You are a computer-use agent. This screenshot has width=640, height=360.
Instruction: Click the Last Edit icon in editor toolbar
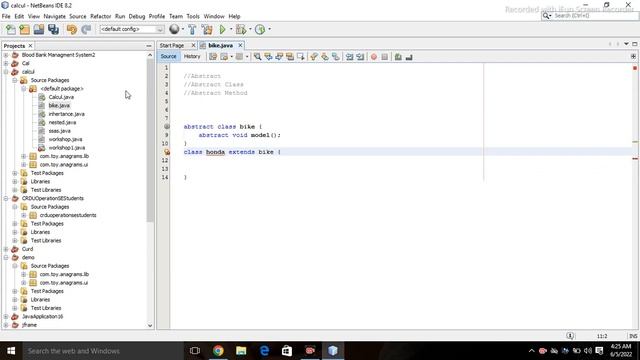coord(213,57)
